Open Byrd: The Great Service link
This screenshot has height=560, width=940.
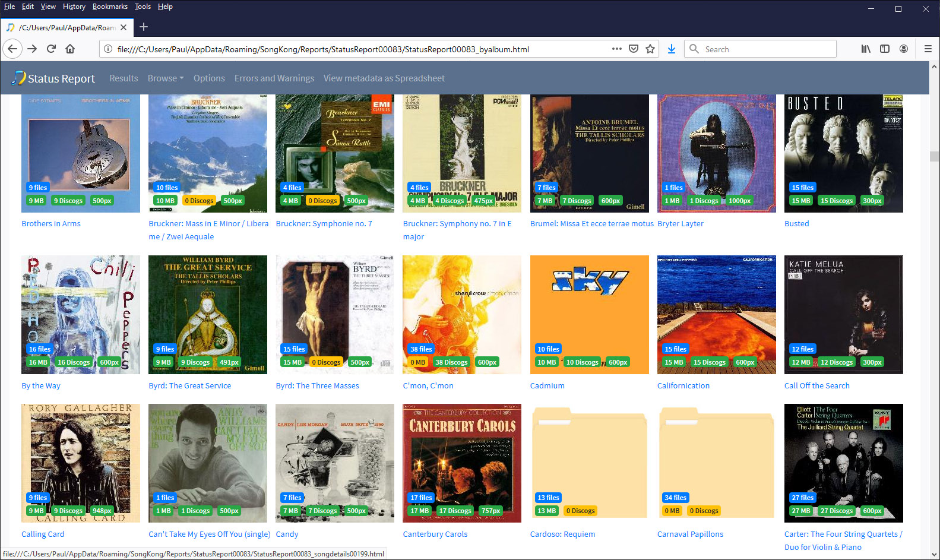(x=190, y=386)
